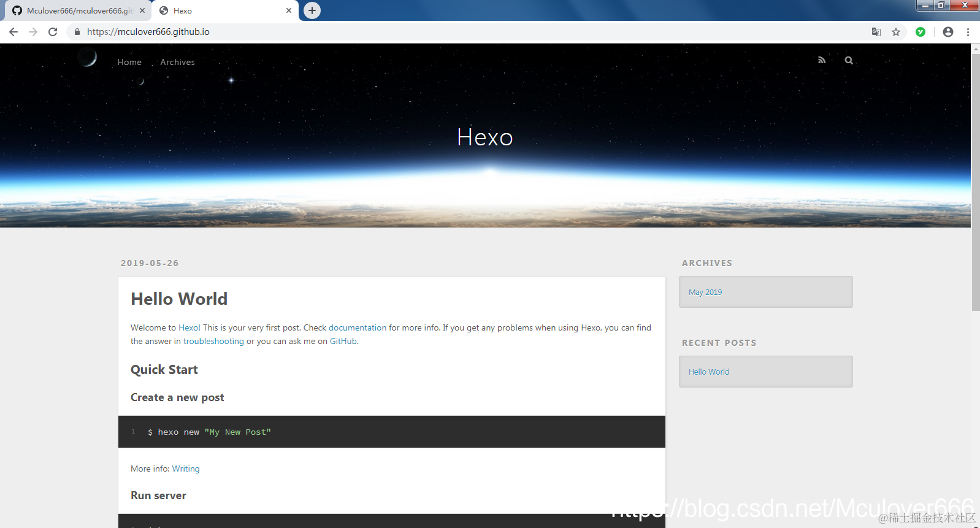Open the translate page icon in address bar
This screenshot has height=528, width=980.
pos(876,32)
